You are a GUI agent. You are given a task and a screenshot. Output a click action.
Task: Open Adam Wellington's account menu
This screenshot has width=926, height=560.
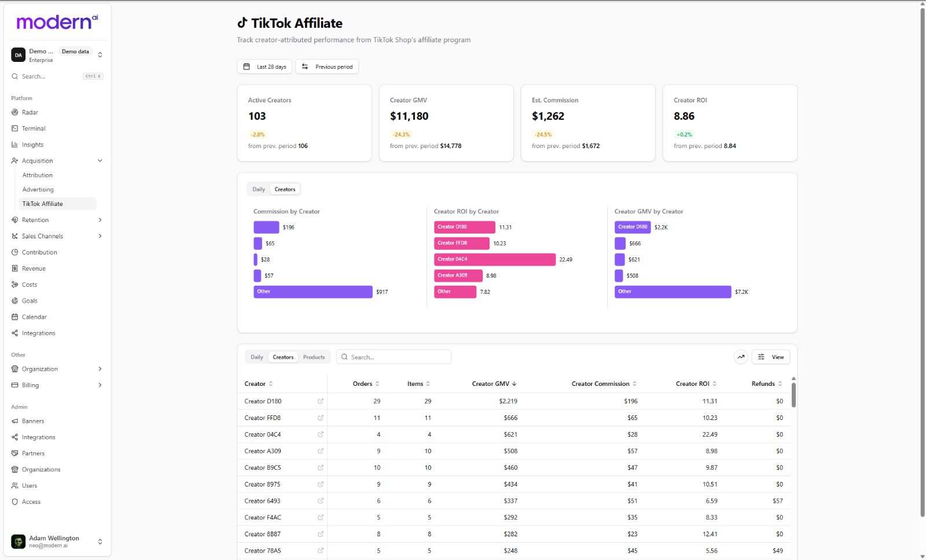coord(57,541)
